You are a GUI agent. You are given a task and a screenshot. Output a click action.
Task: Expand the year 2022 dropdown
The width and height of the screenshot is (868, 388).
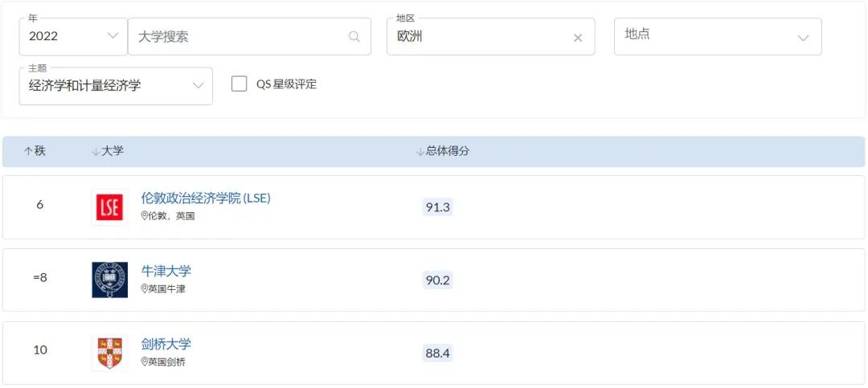[73, 36]
